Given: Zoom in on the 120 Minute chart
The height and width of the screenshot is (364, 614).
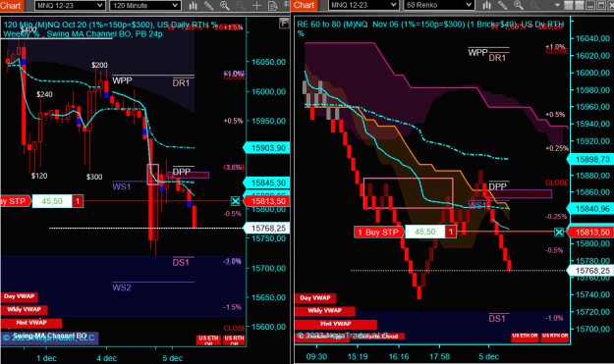Looking at the screenshot, I should pos(225,6).
